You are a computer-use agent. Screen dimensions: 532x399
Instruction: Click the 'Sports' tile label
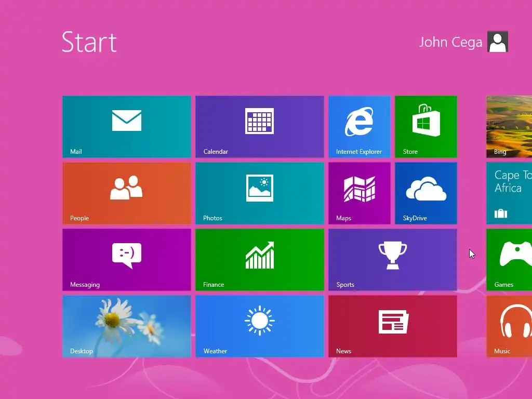pos(345,285)
